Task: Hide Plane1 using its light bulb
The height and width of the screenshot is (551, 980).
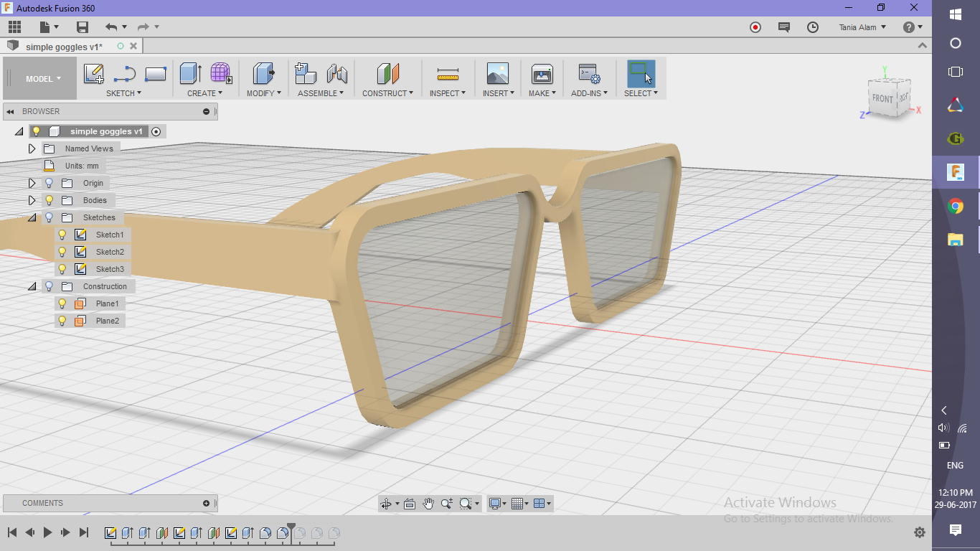Action: click(62, 303)
